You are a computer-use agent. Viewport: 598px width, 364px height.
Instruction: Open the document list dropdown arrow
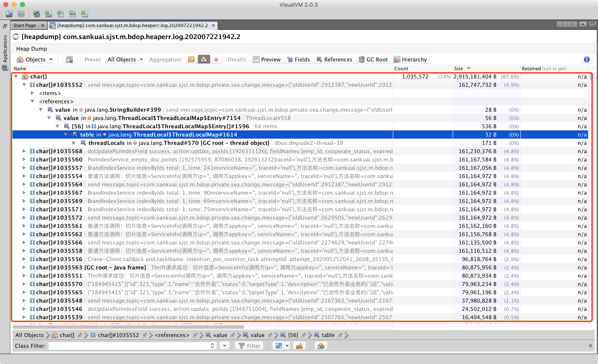point(583,24)
